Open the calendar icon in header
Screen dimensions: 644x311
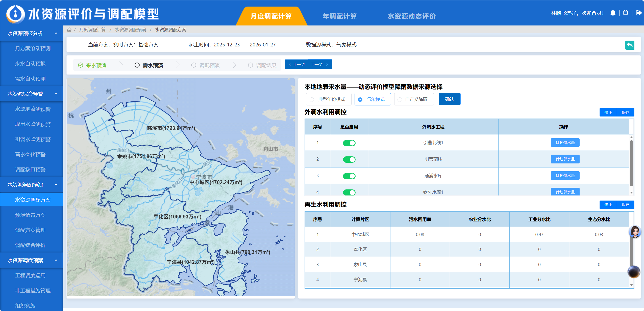click(626, 13)
